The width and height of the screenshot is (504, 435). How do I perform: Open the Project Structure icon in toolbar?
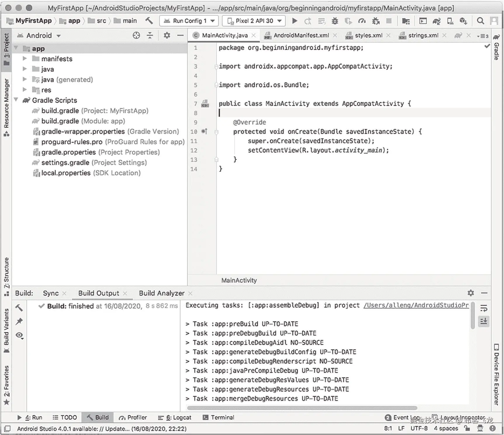tap(406, 21)
